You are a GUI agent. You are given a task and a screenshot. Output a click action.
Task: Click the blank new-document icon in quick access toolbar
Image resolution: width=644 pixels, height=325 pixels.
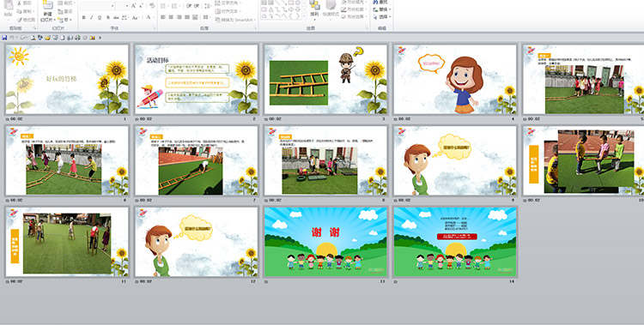[x=63, y=38]
